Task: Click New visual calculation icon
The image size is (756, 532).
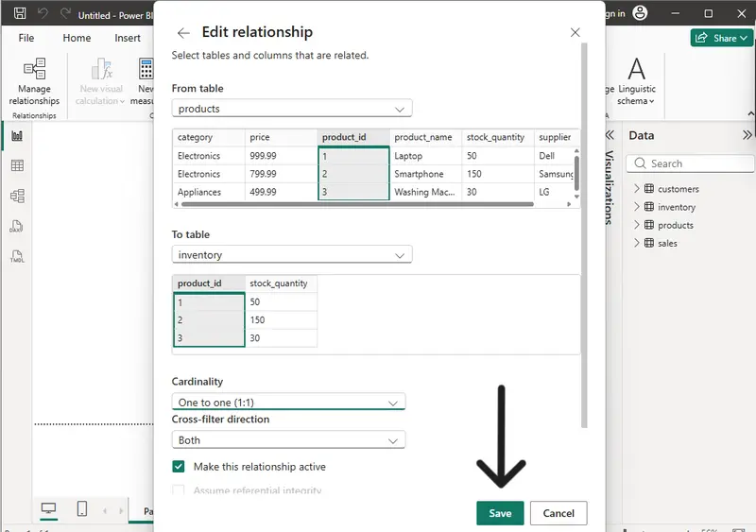Action: 102,69
